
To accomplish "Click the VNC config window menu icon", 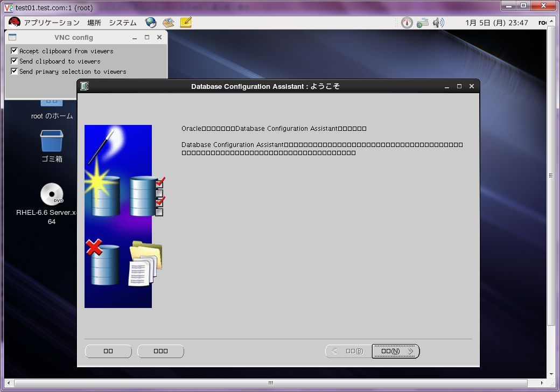I will tap(12, 37).
